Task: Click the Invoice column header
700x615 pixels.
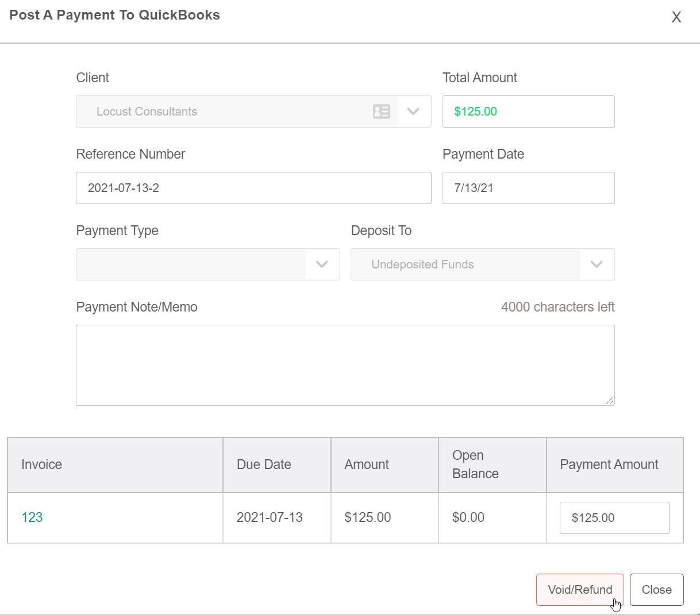Action: click(115, 464)
